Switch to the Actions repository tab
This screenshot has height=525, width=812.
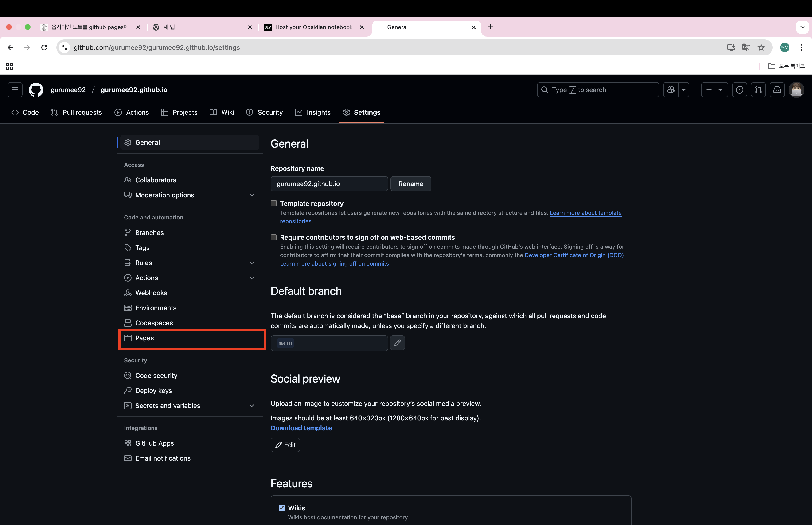point(132,112)
